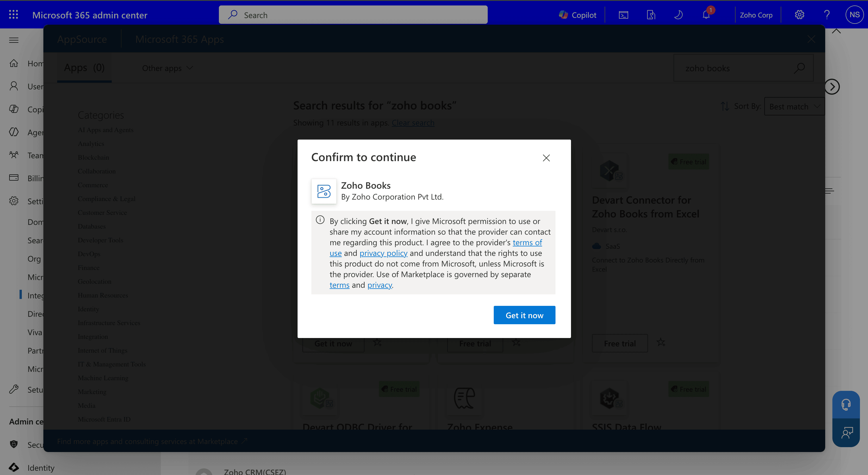Toggle dark mode moon icon

[678, 15]
